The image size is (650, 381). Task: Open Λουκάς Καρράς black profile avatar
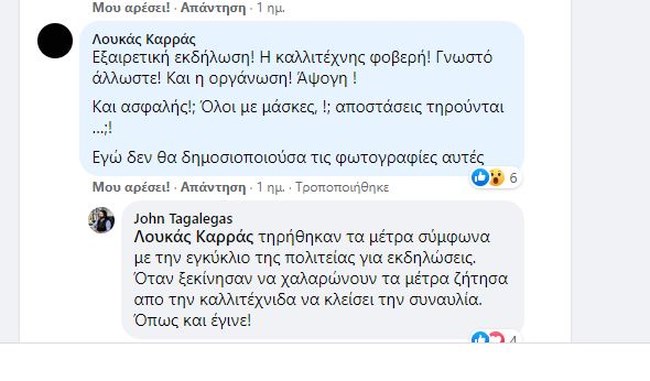pyautogui.click(x=55, y=41)
